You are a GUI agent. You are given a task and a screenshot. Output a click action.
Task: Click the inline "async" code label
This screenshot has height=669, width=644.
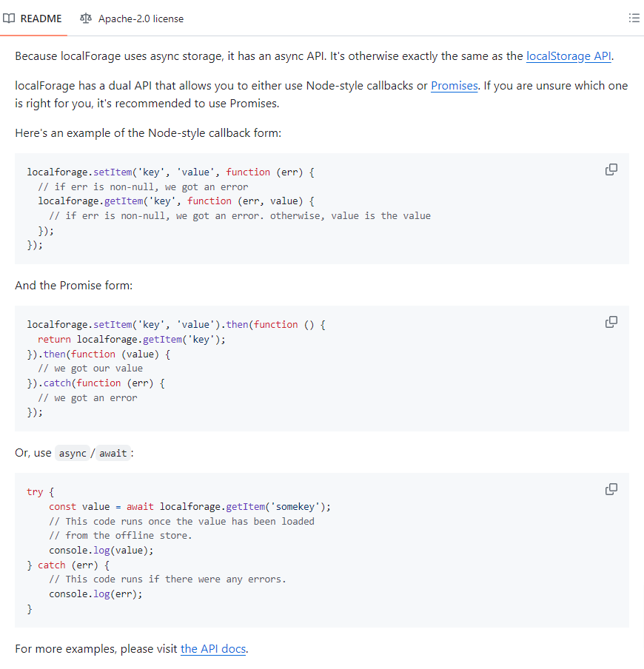pyautogui.click(x=73, y=454)
